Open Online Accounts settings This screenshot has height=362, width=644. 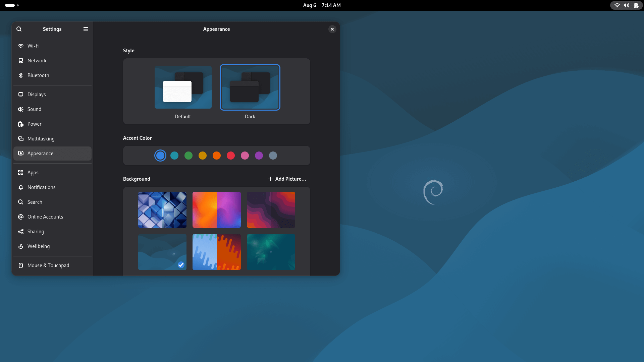point(45,217)
